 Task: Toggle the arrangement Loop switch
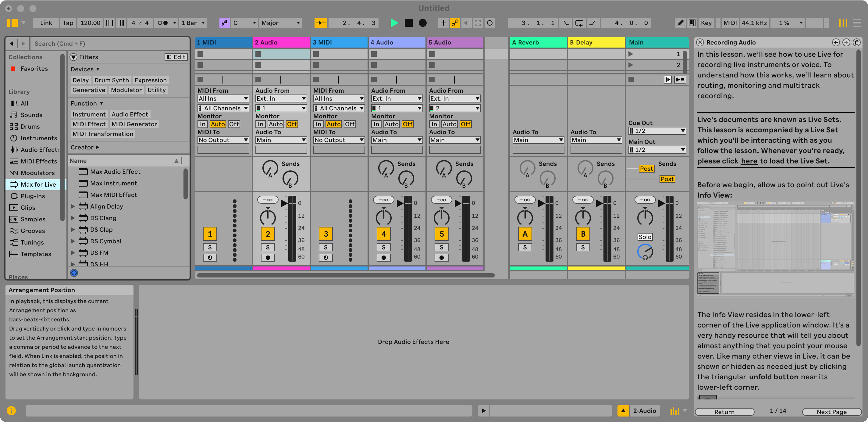click(x=579, y=23)
